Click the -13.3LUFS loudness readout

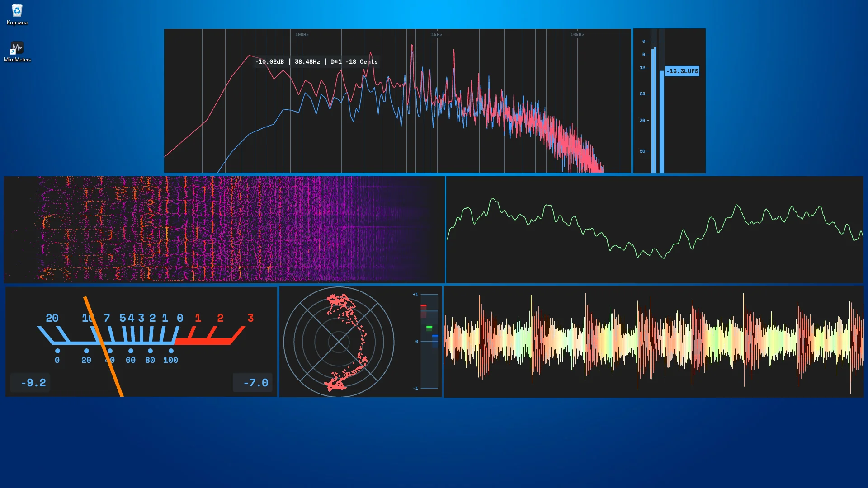coord(682,71)
